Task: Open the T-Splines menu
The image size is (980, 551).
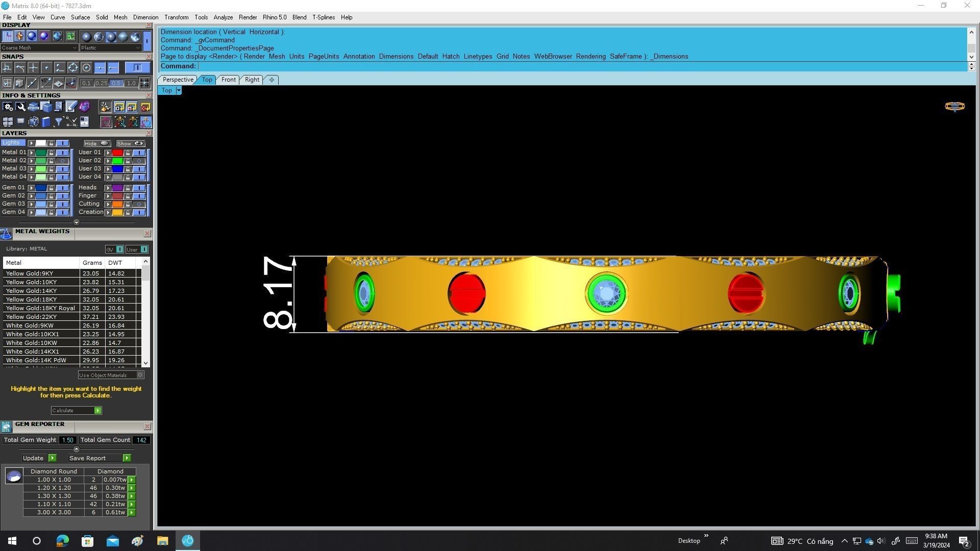Action: (x=324, y=17)
